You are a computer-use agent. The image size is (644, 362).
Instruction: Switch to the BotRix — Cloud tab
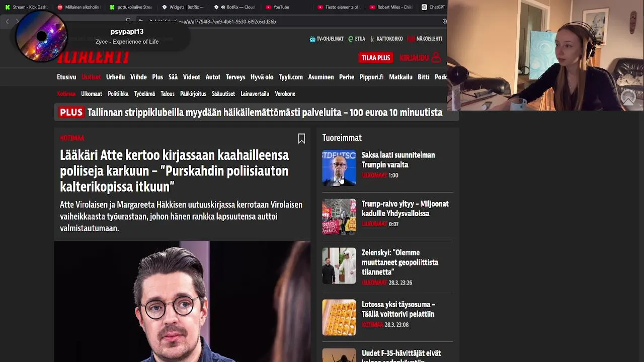coord(235,7)
